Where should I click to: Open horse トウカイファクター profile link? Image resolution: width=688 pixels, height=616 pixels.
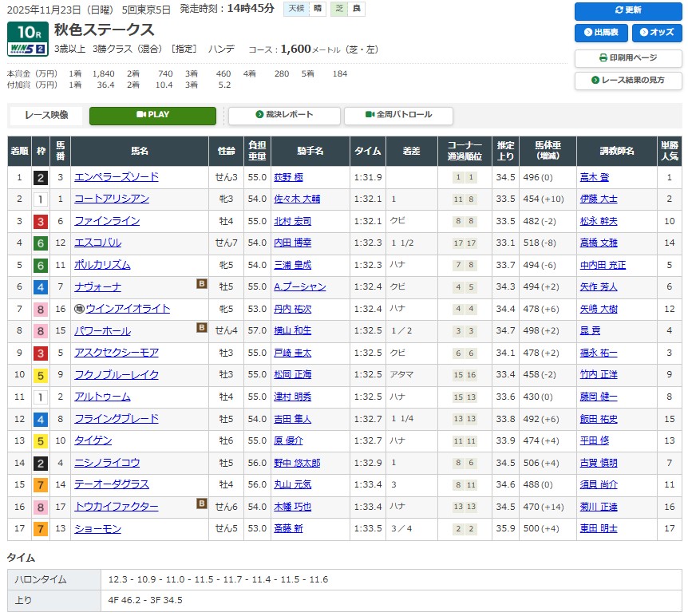[117, 507]
